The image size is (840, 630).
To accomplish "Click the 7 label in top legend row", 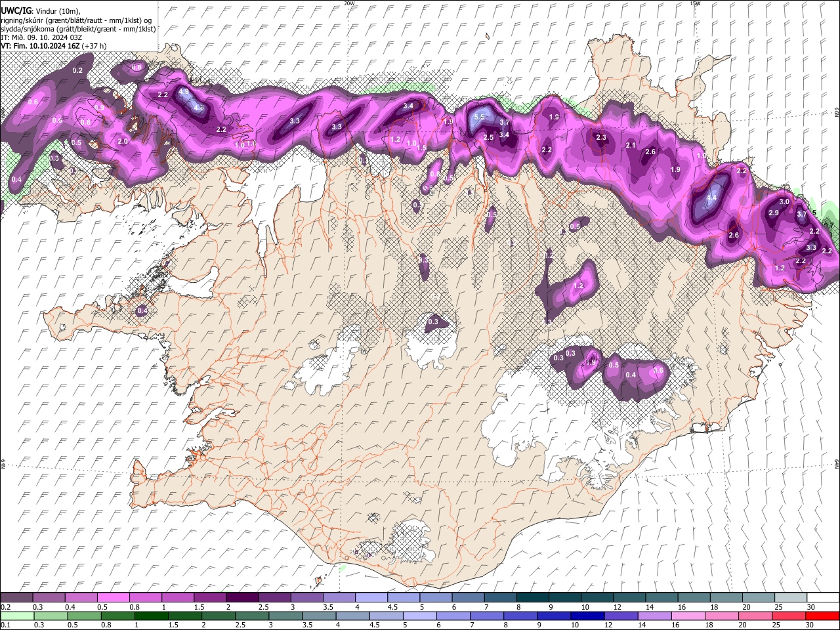I will coord(485,607).
